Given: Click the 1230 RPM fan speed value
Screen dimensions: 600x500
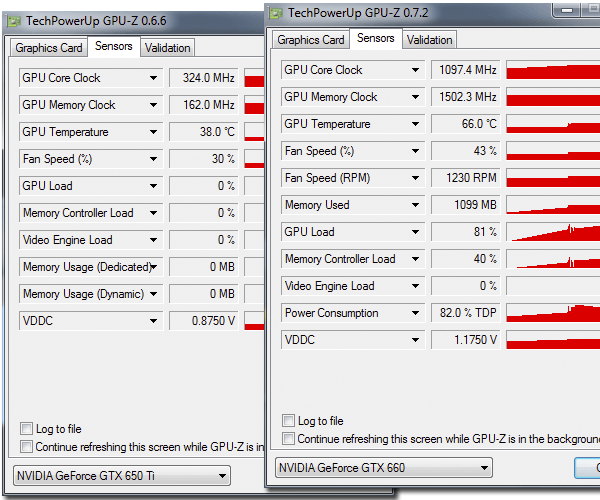Looking at the screenshot, I should pos(466,178).
